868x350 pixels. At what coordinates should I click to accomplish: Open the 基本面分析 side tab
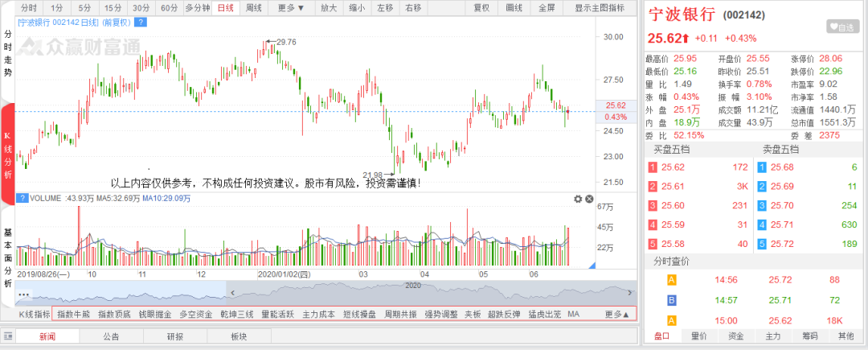8,257
